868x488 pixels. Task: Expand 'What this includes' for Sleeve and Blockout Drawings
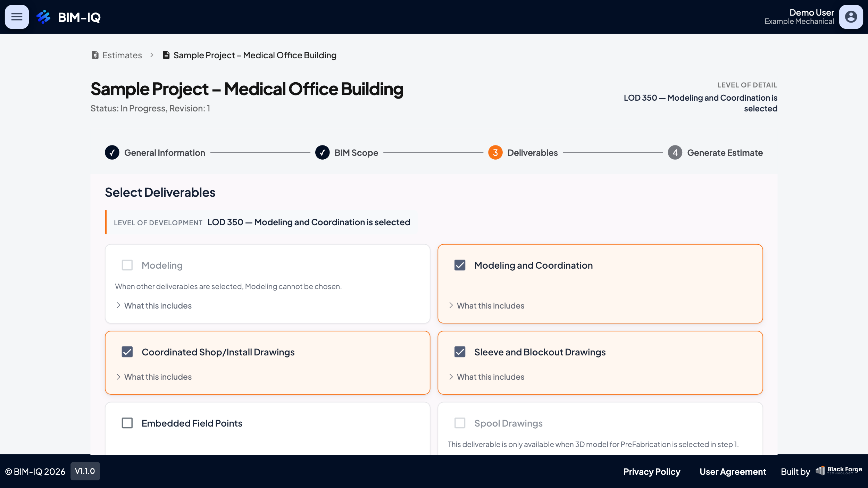coord(486,377)
